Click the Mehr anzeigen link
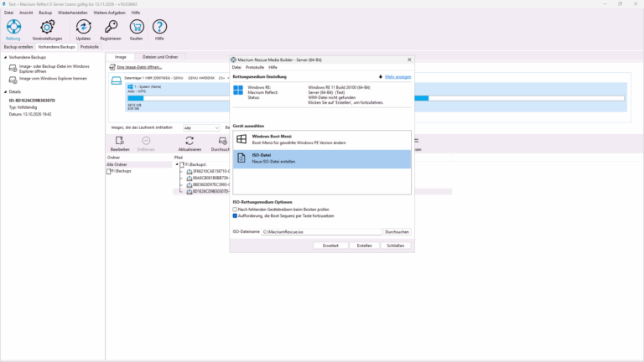 tap(397, 77)
